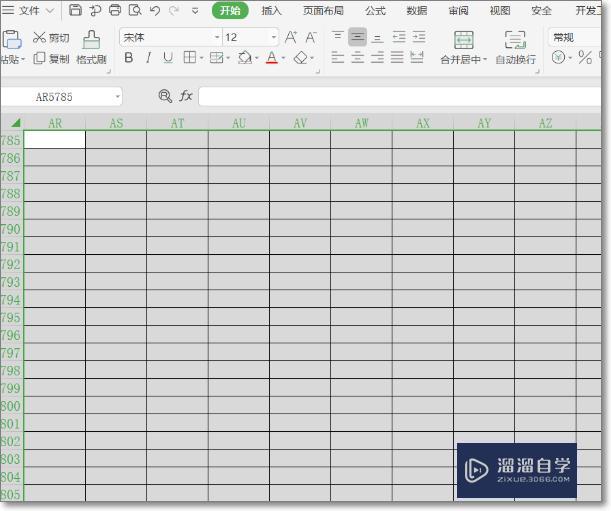Image resolution: width=611 pixels, height=511 pixels.
Task: Toggle Italic formatting
Action: click(x=148, y=58)
